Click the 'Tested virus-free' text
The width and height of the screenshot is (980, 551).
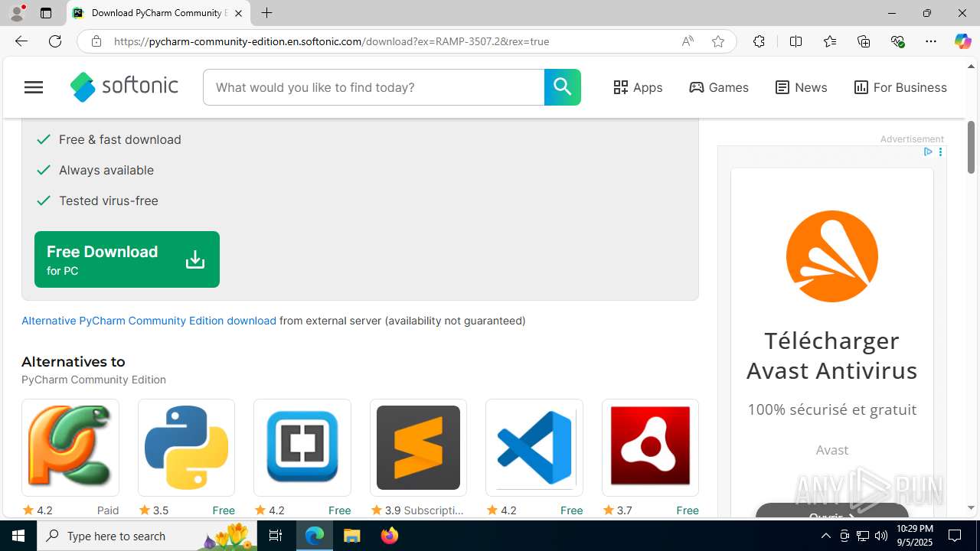pyautogui.click(x=109, y=201)
